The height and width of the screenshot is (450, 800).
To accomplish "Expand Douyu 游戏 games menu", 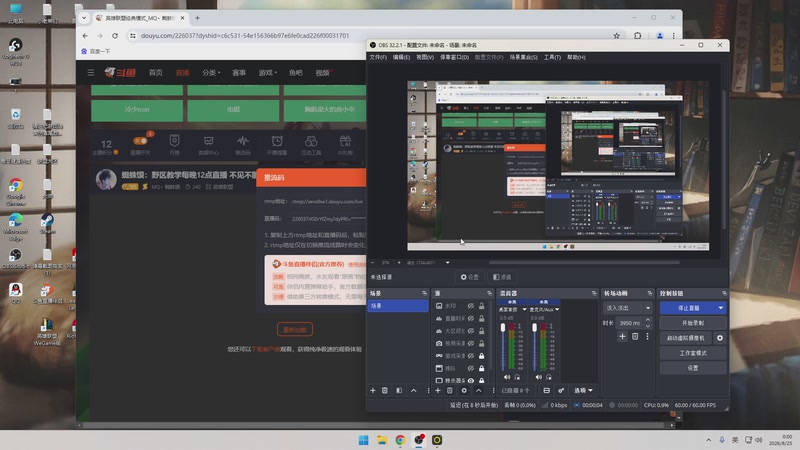I will pyautogui.click(x=267, y=72).
